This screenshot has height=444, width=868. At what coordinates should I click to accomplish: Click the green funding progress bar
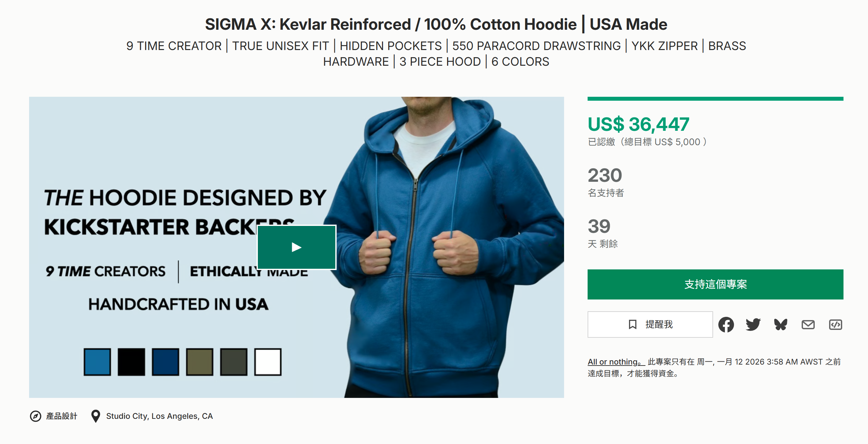pyautogui.click(x=715, y=99)
